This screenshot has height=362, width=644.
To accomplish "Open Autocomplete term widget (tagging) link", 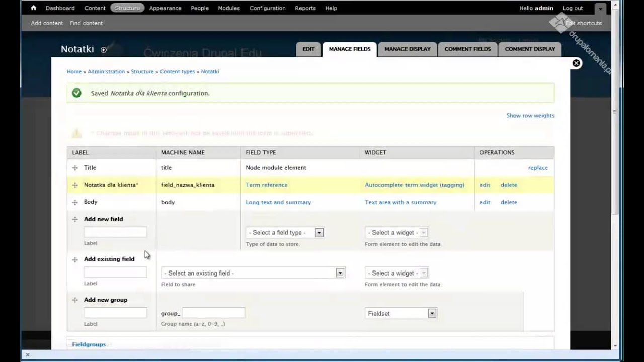I will [415, 185].
